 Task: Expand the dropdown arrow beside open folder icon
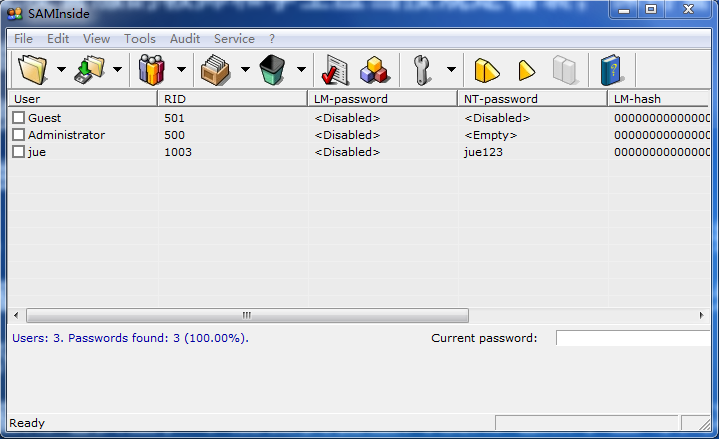click(x=61, y=69)
